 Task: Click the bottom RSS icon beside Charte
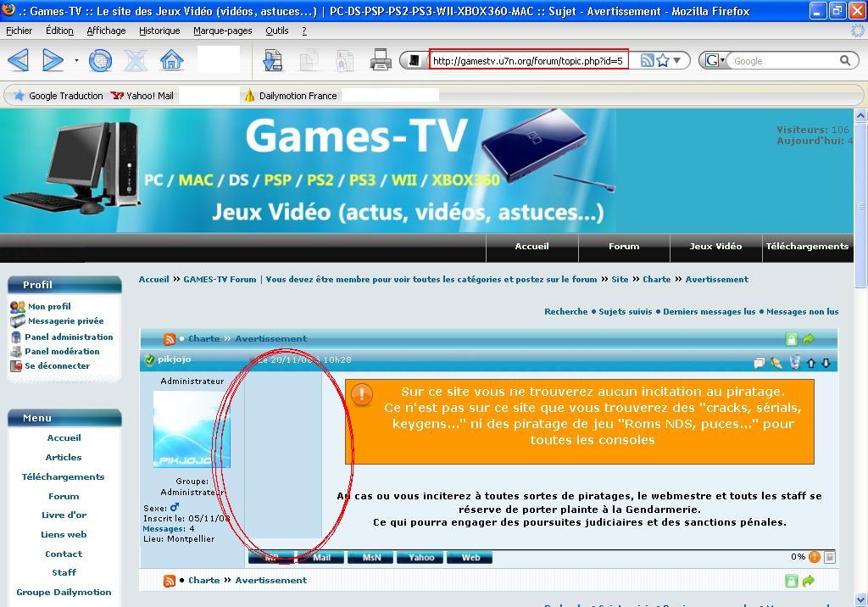pyautogui.click(x=170, y=581)
